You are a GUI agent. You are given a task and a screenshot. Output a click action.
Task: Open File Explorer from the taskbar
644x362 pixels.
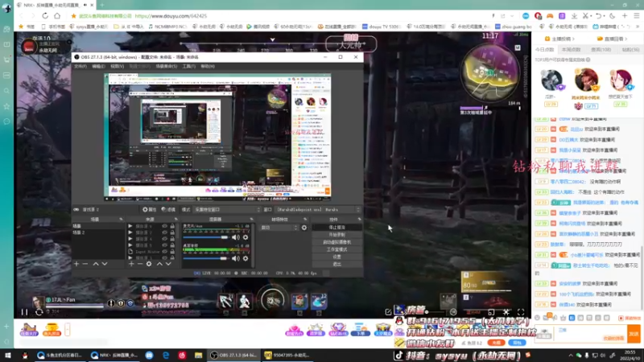tap(198, 356)
